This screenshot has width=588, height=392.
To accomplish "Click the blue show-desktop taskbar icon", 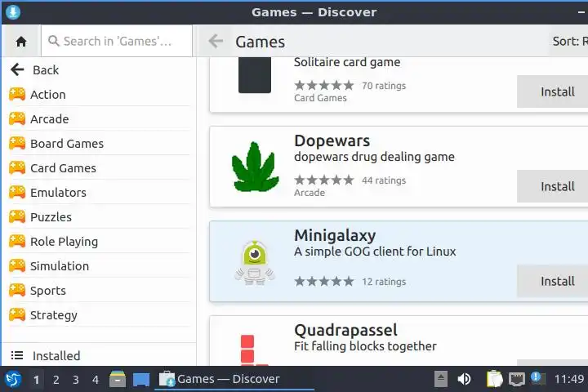I will click(x=141, y=380).
